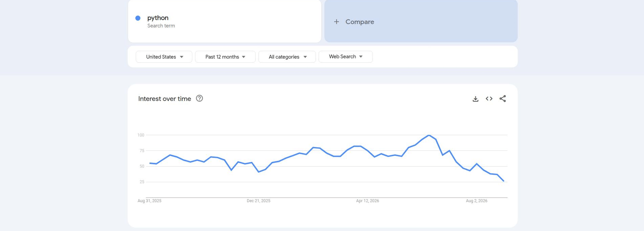Click the 100 value on y-axis
644x231 pixels.
(141, 135)
